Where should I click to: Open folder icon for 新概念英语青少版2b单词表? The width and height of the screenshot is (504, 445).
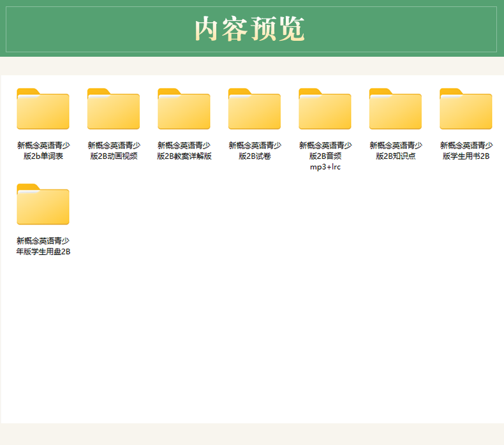43,108
